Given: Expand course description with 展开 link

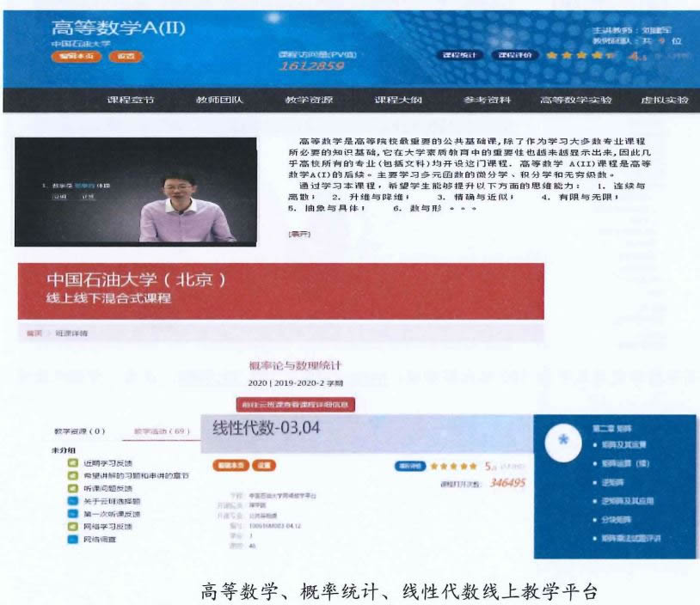Looking at the screenshot, I should [298, 233].
